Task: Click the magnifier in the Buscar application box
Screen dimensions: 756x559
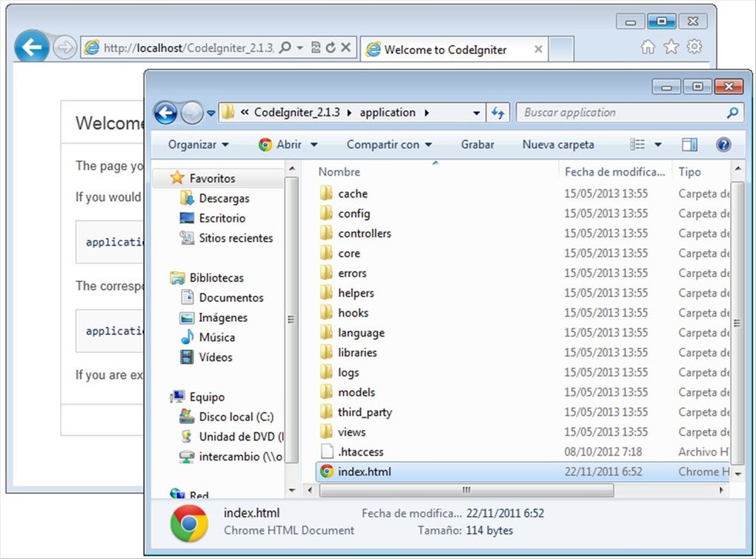Action: 732,112
